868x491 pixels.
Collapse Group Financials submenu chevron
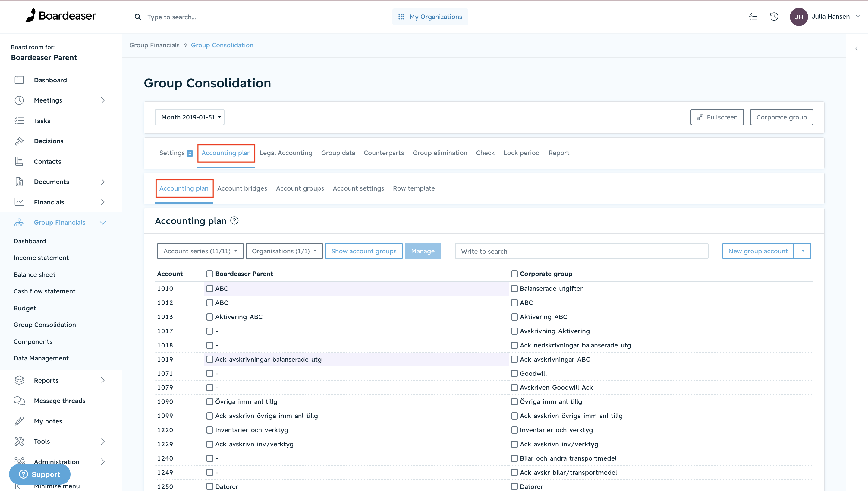[x=103, y=223]
